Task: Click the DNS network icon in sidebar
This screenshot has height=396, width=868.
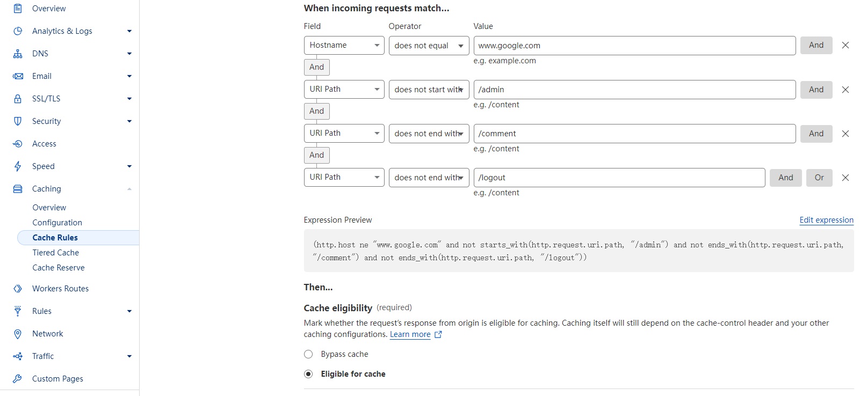Action: (x=18, y=54)
